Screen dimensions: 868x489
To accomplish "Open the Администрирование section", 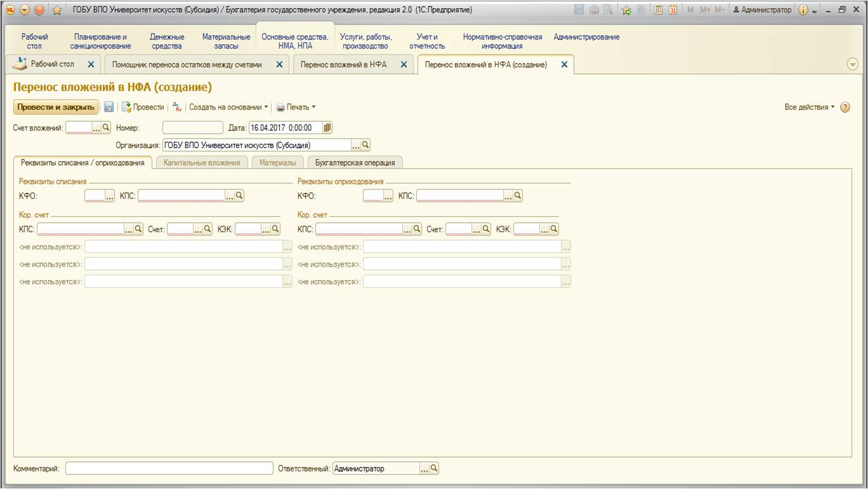I will (586, 37).
